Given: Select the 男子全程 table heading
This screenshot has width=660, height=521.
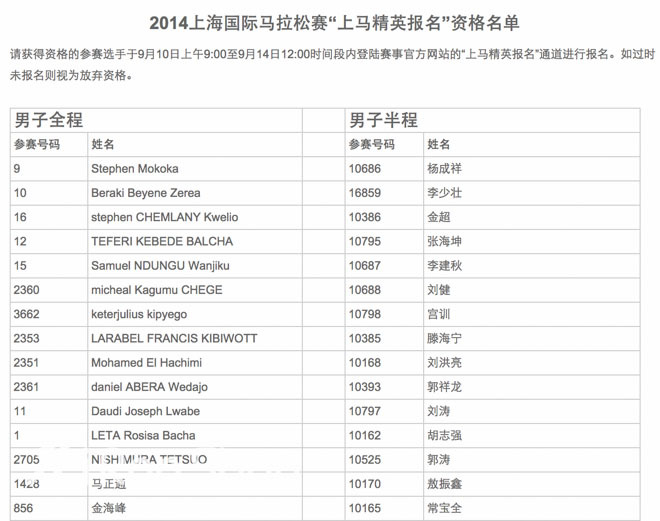Looking at the screenshot, I should (48, 120).
